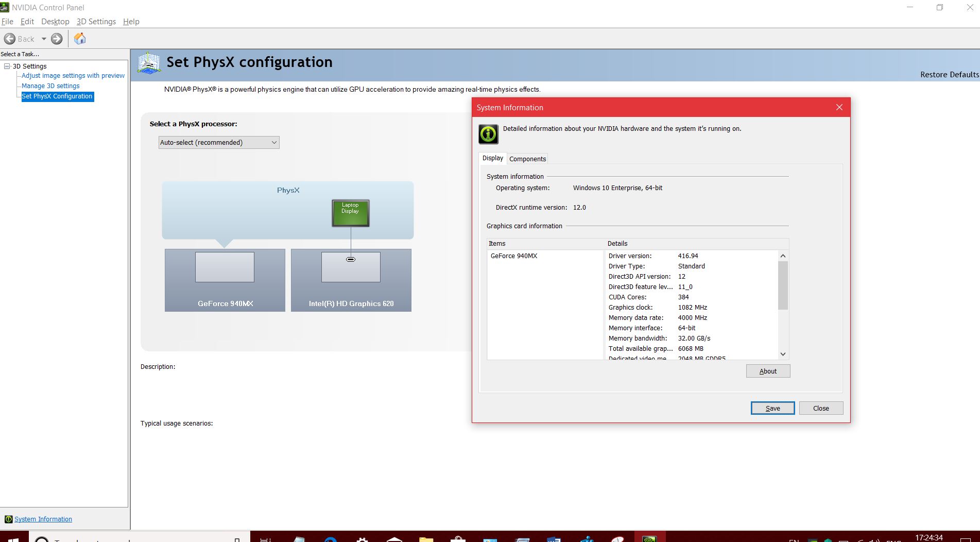This screenshot has width=980, height=542.
Task: Open the 3D Settings menu
Action: click(x=96, y=22)
